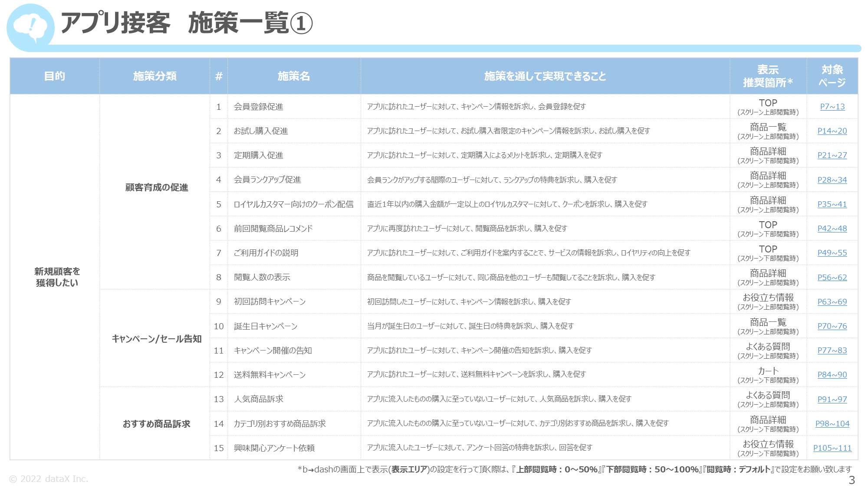868x488 pixels.
Task: Click the b→dash footnote text
Action: pos(575,469)
